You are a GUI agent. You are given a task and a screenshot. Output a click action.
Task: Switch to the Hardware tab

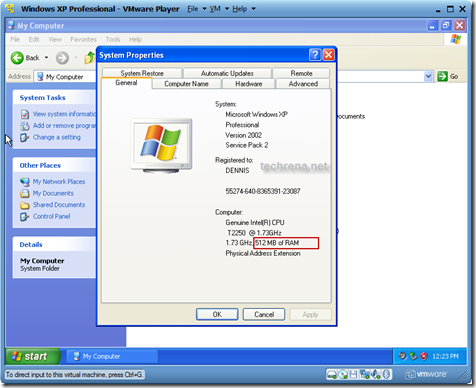coord(249,84)
